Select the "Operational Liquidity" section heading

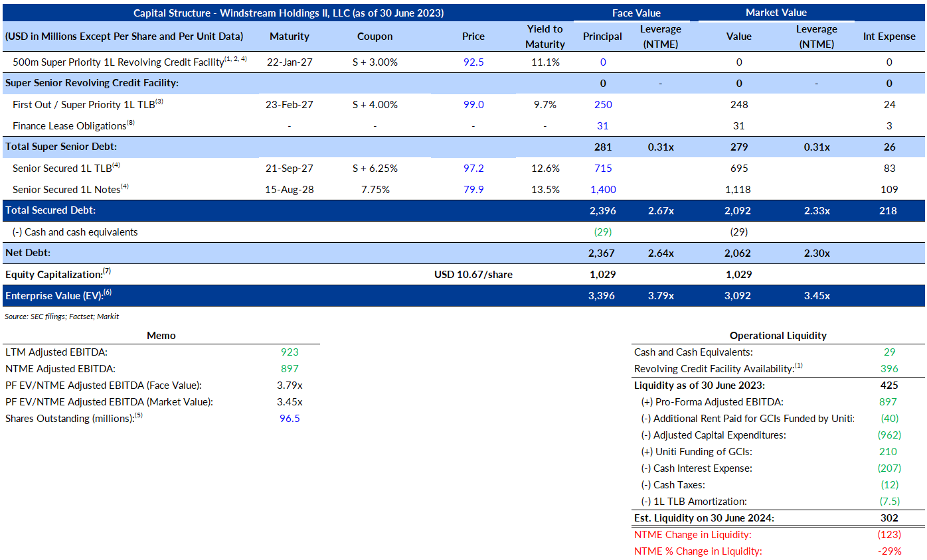[778, 336]
